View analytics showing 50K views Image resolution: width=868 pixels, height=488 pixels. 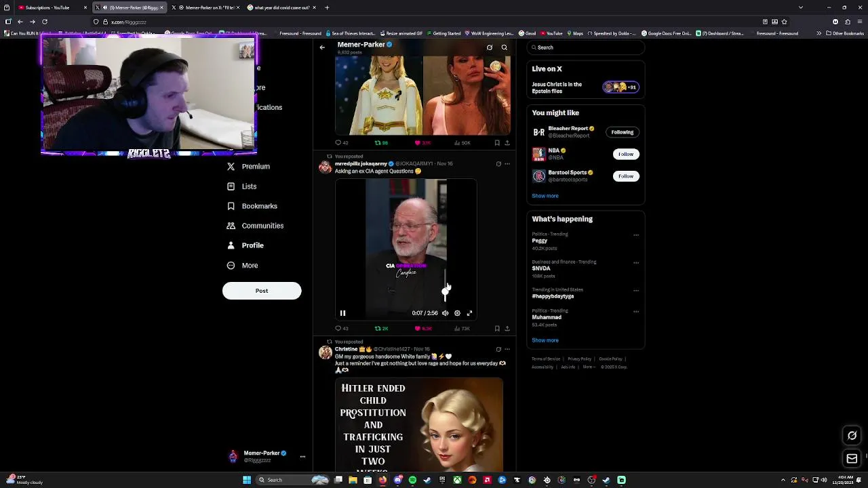point(462,143)
